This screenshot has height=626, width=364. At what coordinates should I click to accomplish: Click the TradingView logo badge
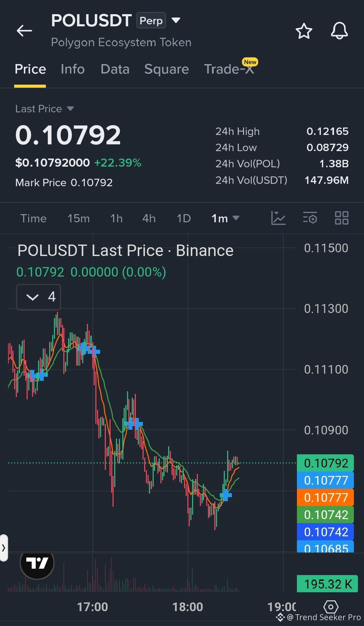37,563
